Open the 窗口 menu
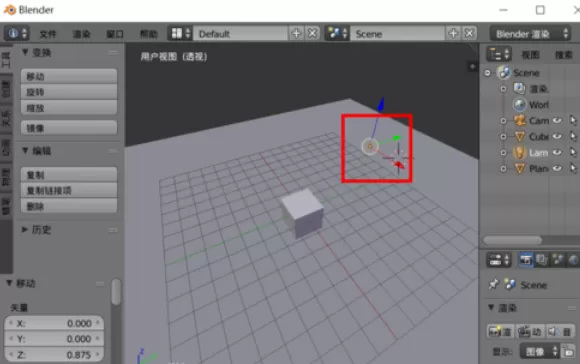 click(x=115, y=34)
